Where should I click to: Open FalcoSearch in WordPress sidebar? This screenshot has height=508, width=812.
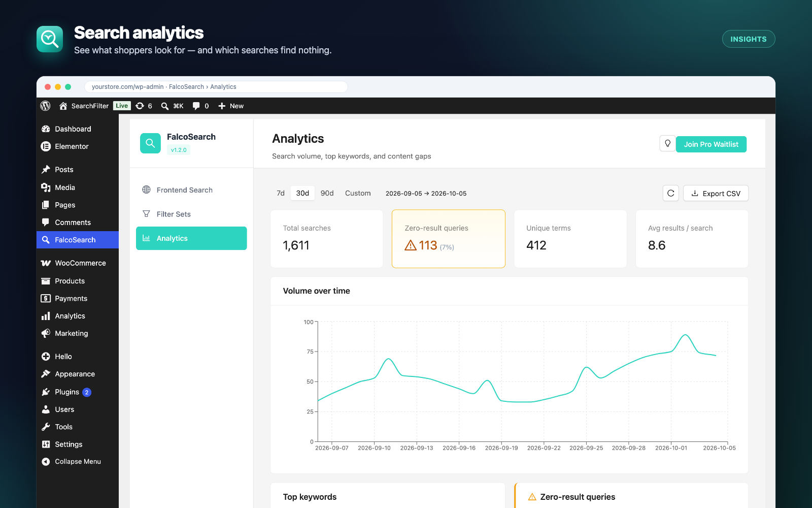click(x=78, y=240)
